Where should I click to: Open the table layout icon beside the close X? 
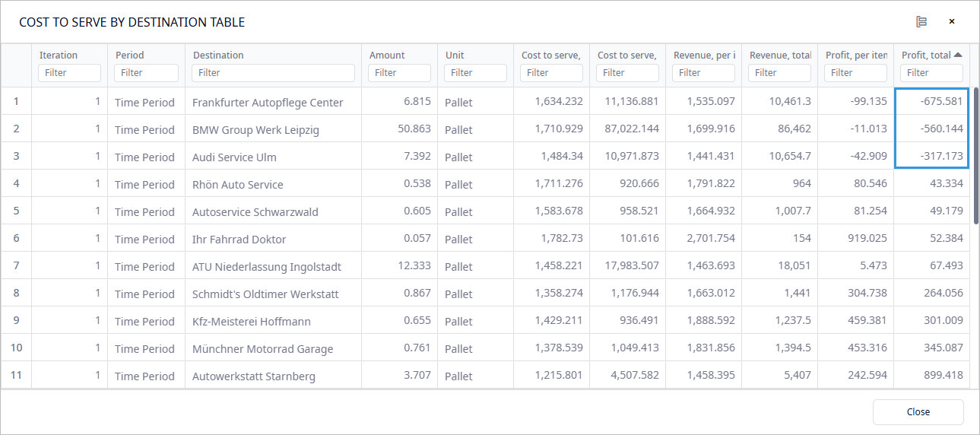pos(921,21)
